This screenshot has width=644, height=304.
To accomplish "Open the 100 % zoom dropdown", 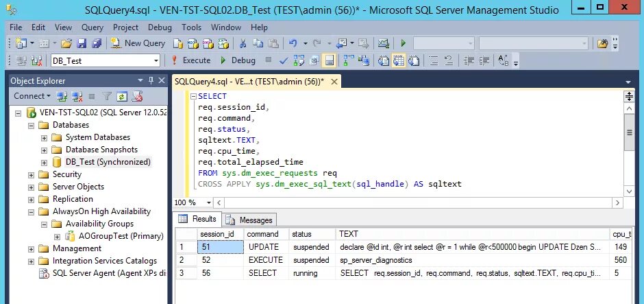I will [209, 203].
